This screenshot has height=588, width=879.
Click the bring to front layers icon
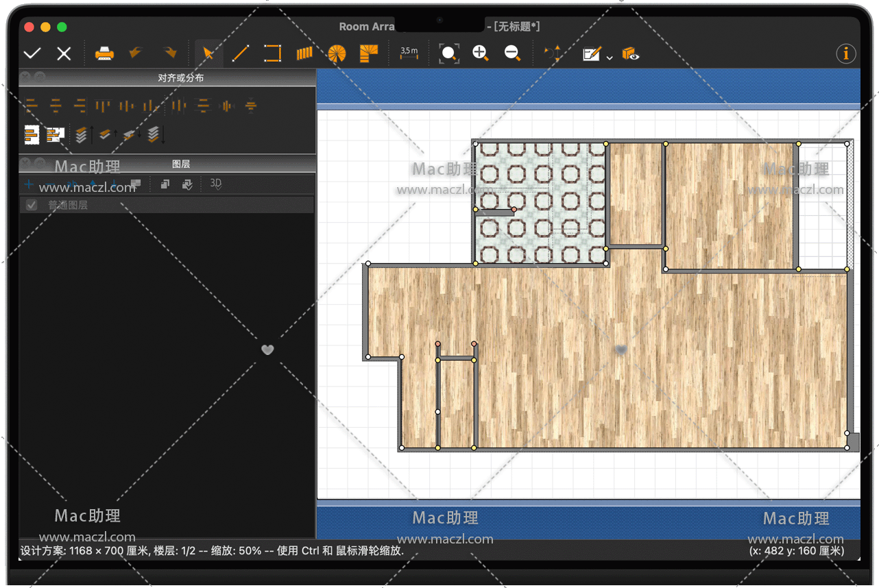pyautogui.click(x=81, y=134)
